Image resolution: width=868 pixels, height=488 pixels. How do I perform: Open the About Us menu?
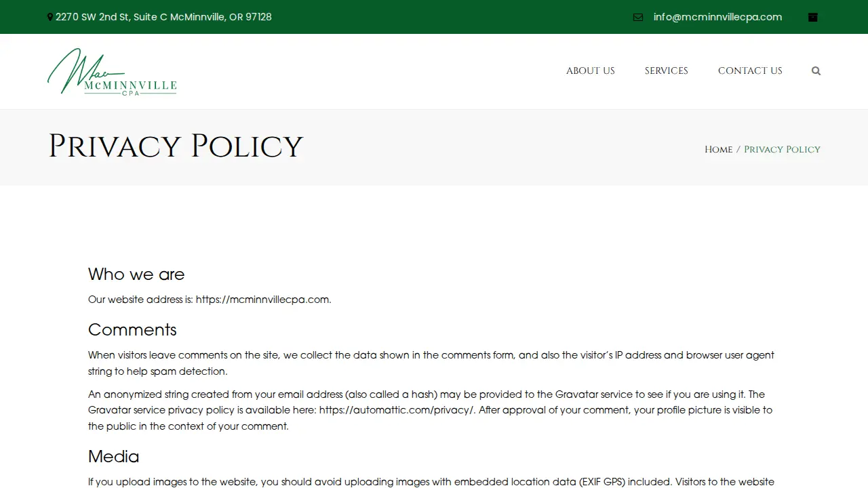coord(591,70)
